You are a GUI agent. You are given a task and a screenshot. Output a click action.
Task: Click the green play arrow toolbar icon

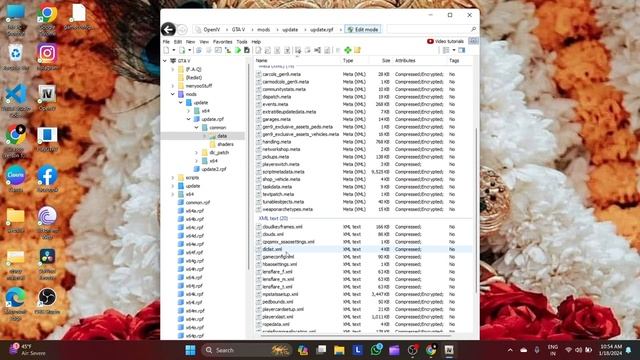(238, 50)
